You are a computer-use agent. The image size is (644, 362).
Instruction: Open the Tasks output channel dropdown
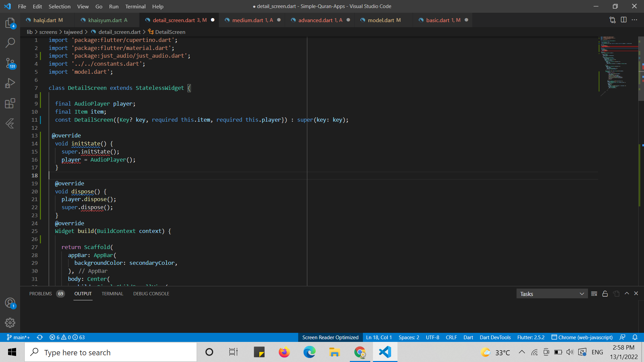tap(552, 294)
